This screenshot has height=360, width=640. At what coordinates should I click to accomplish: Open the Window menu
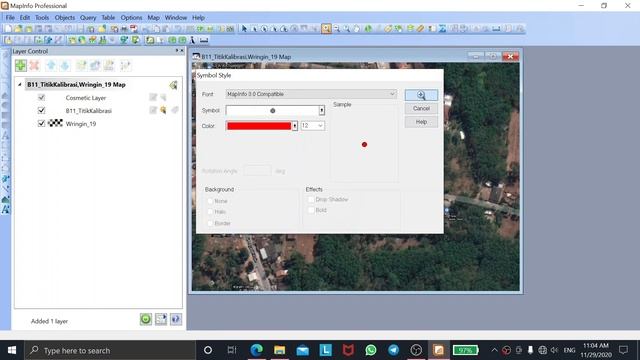tap(176, 18)
